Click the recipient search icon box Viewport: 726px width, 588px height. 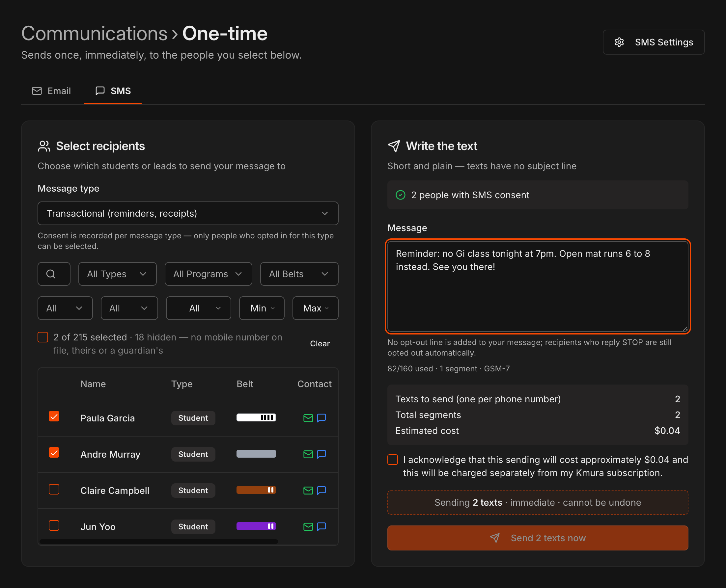coord(54,274)
